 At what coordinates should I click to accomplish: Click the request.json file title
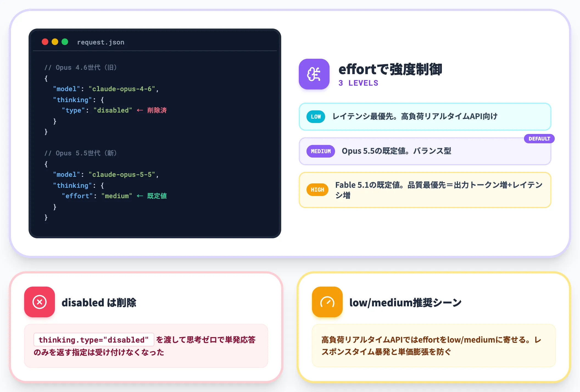pyautogui.click(x=101, y=42)
